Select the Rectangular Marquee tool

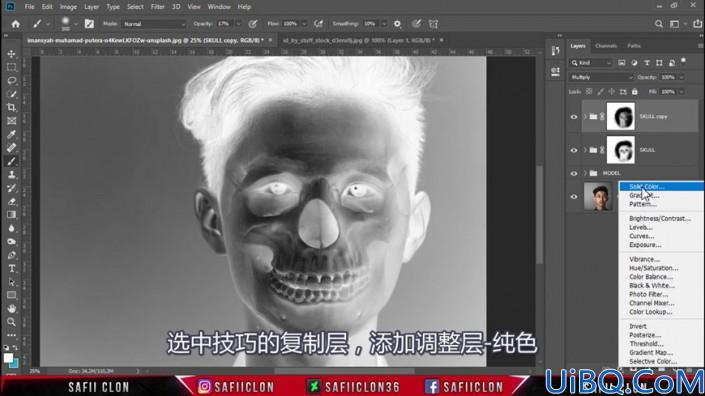click(x=12, y=67)
